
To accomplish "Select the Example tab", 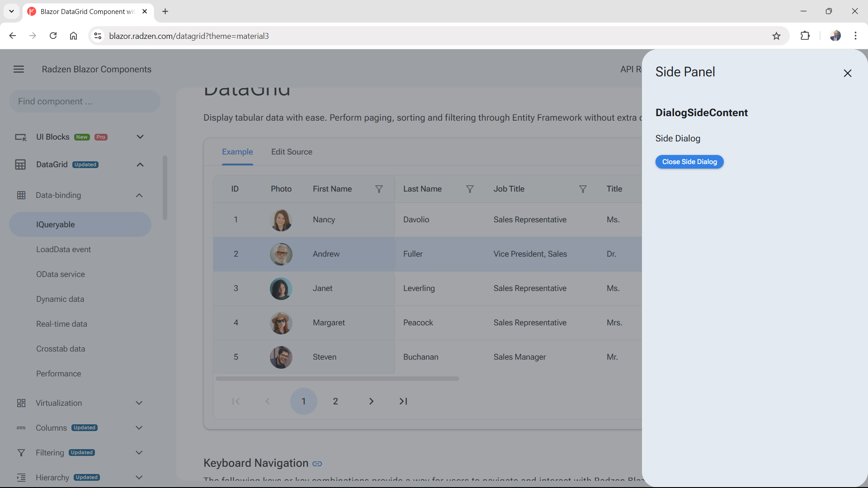I will coord(237,152).
